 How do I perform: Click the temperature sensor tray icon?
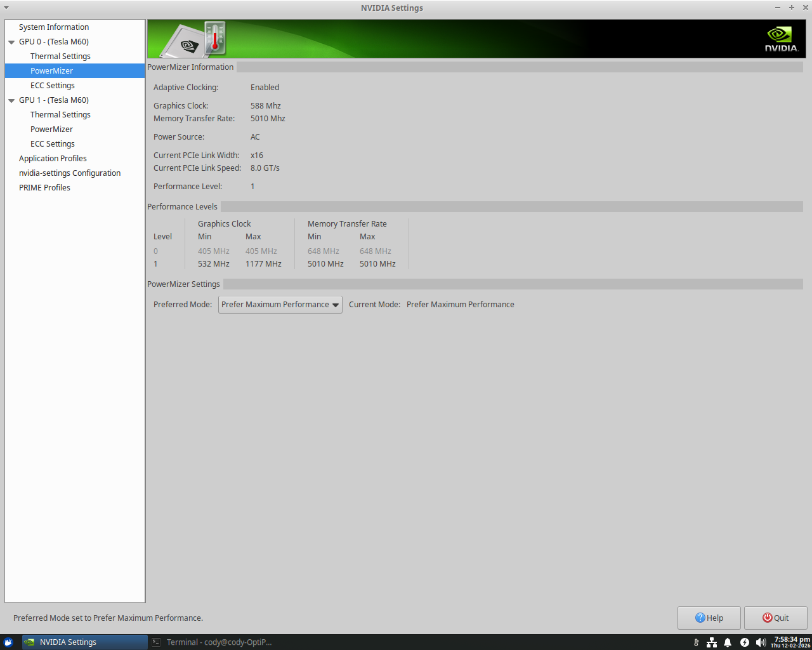697,642
